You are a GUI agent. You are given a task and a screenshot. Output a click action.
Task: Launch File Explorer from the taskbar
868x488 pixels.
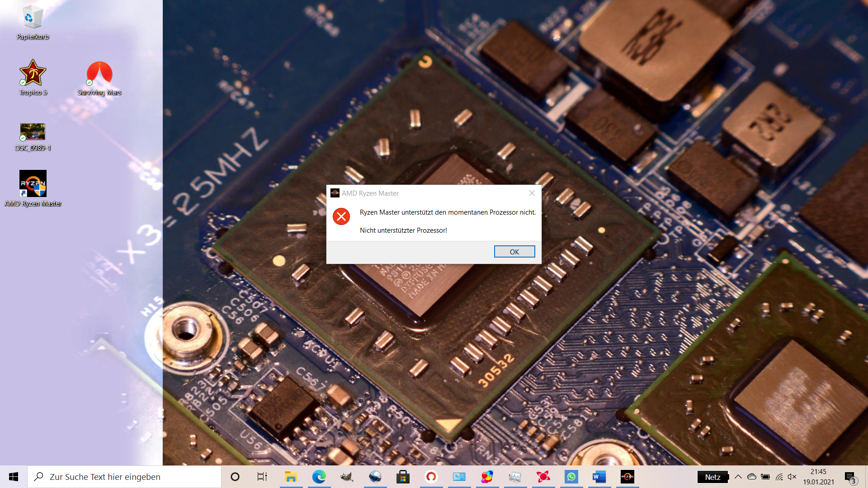(291, 477)
